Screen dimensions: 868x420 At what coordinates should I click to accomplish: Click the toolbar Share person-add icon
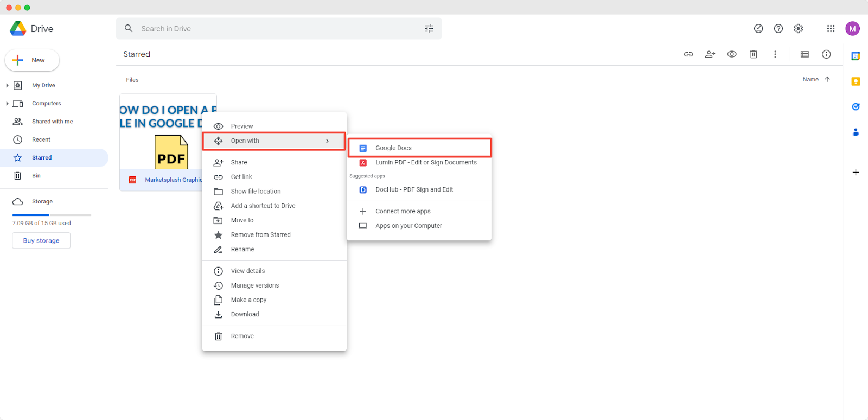coord(710,54)
